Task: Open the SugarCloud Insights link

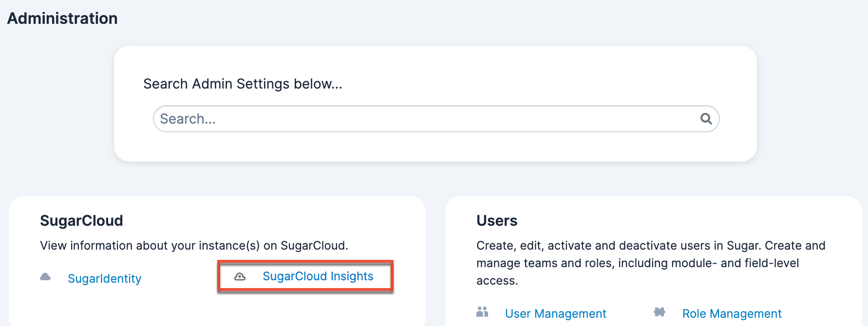Action: pos(318,276)
